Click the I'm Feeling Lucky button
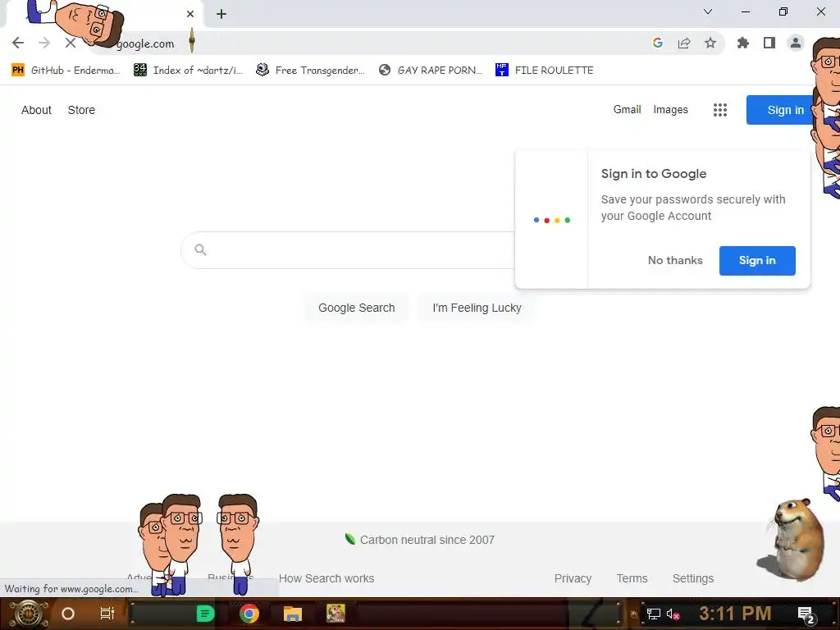The width and height of the screenshot is (840, 630). coord(477,308)
